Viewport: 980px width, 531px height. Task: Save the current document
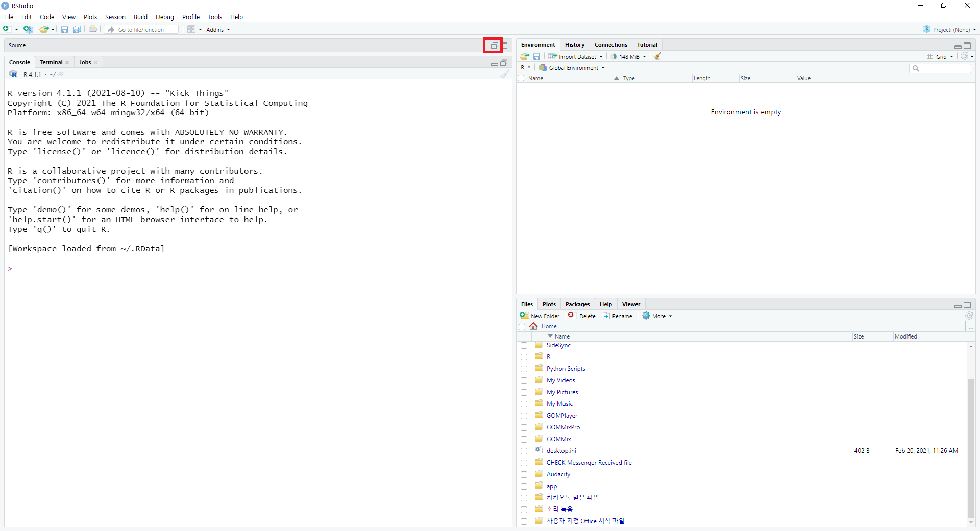tap(64, 29)
